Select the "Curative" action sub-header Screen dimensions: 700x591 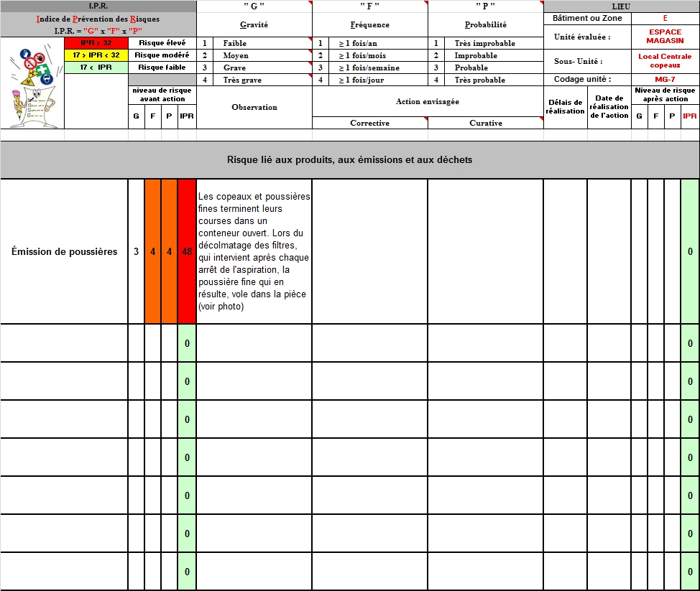(485, 123)
